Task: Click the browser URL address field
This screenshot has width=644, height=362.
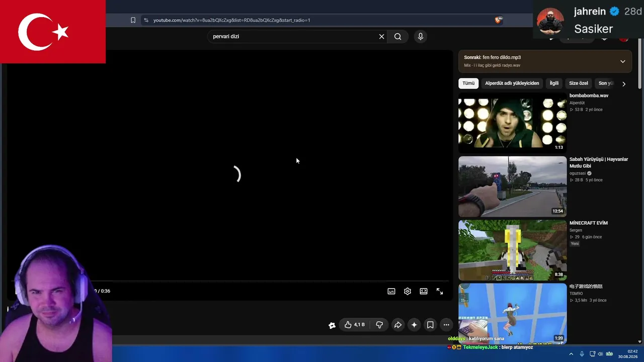Action: point(322,20)
